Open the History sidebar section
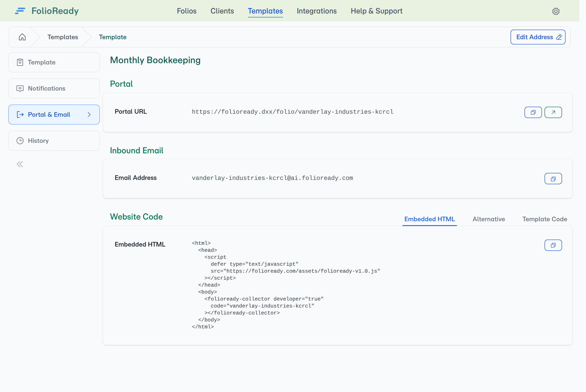 54,141
